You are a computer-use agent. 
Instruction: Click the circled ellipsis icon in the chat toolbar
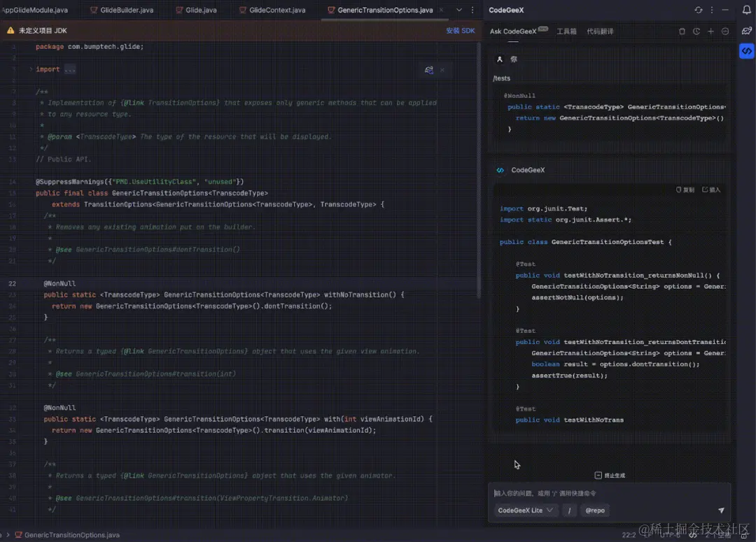[x=725, y=31]
